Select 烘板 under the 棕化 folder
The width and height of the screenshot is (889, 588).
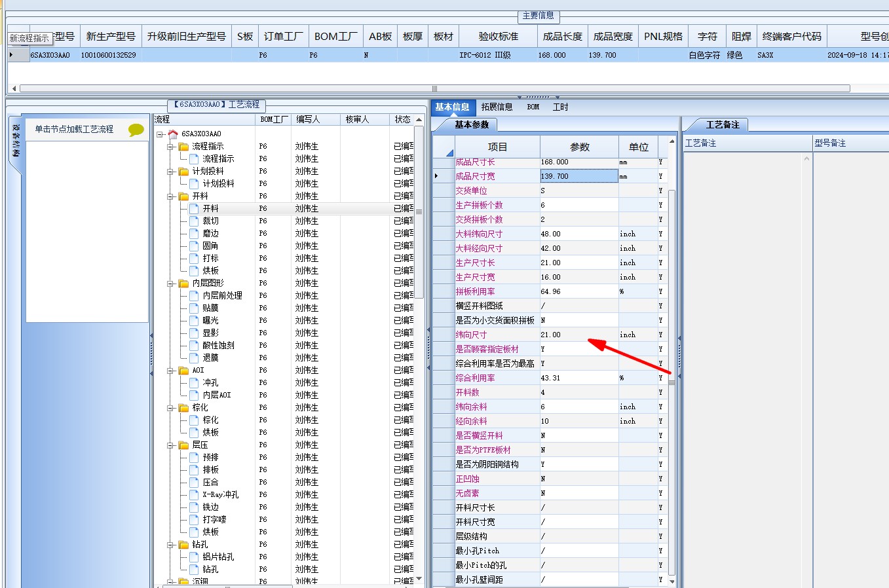211,432
